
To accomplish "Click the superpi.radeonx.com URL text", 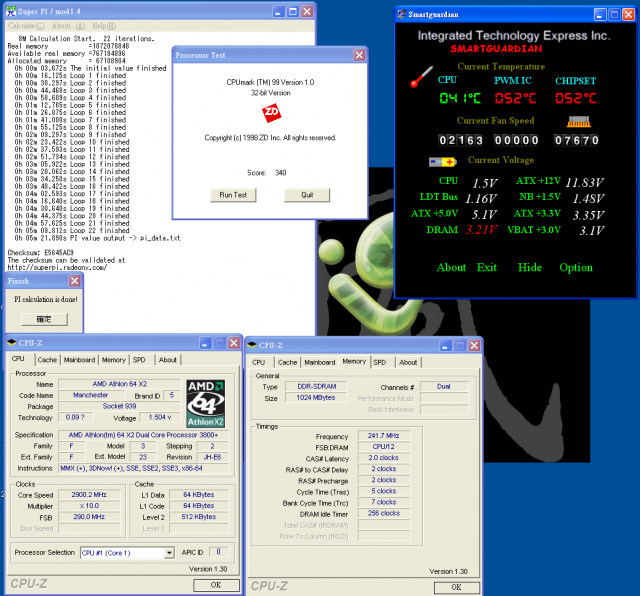I will [57, 268].
